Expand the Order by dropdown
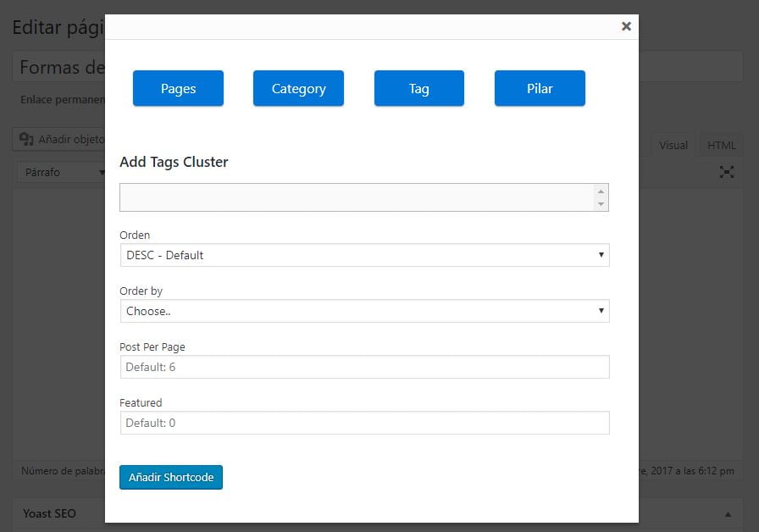Screen dimensions: 759x532 tap(364, 311)
